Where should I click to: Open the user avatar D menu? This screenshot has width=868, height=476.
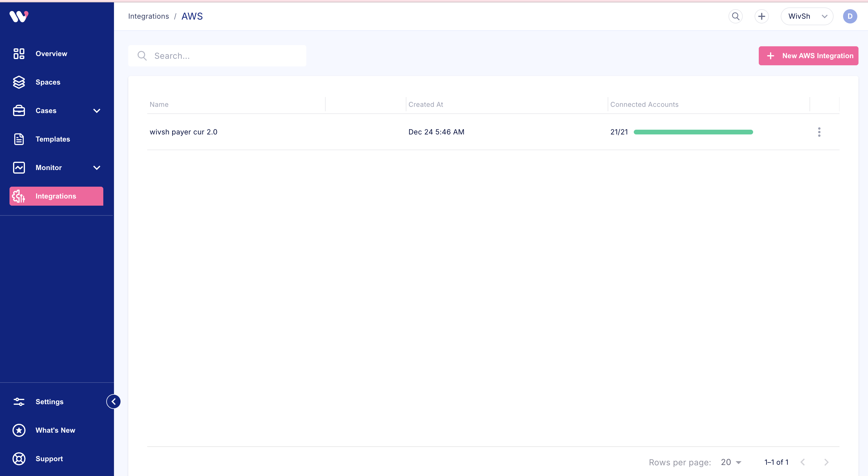click(x=850, y=16)
